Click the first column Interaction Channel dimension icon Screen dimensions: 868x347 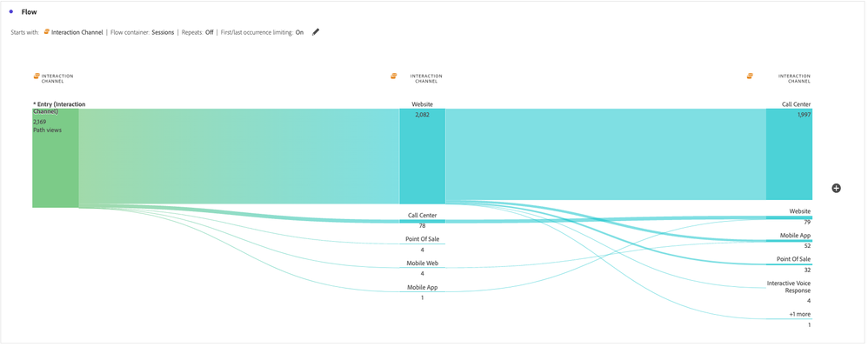pos(37,76)
